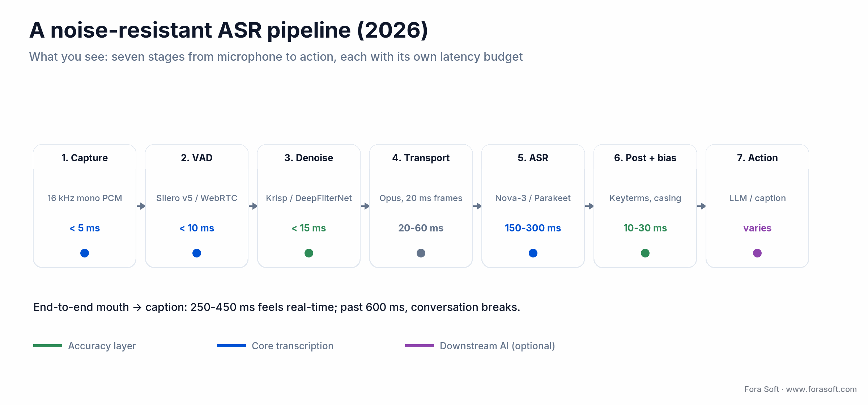Select the '7. Action' heading
Screen dimensions: 868x405
coord(757,158)
